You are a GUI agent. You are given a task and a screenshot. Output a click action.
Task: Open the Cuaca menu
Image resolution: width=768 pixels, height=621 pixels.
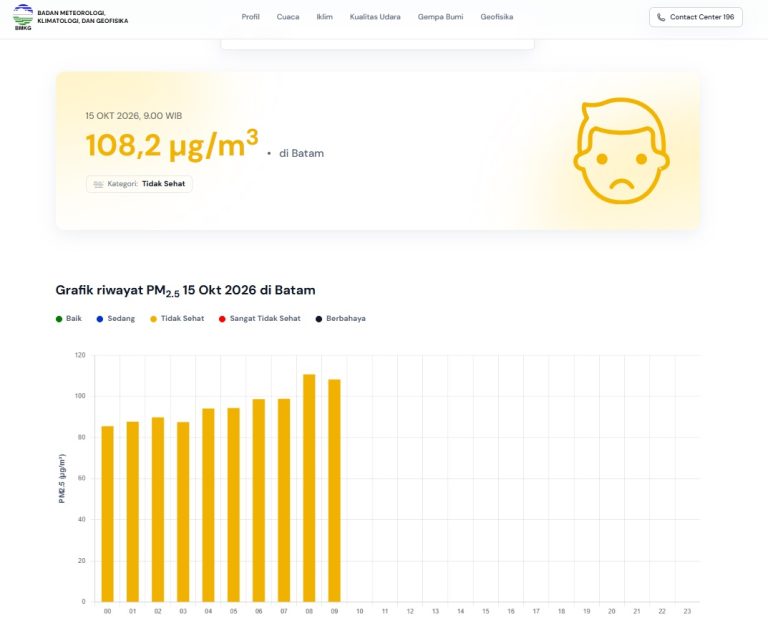coord(288,17)
